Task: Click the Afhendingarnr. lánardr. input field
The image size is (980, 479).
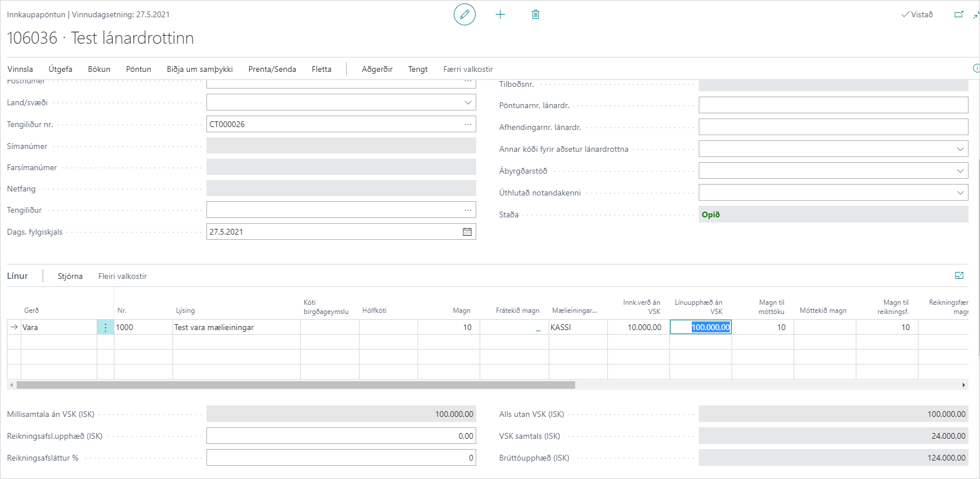Action: click(x=833, y=127)
